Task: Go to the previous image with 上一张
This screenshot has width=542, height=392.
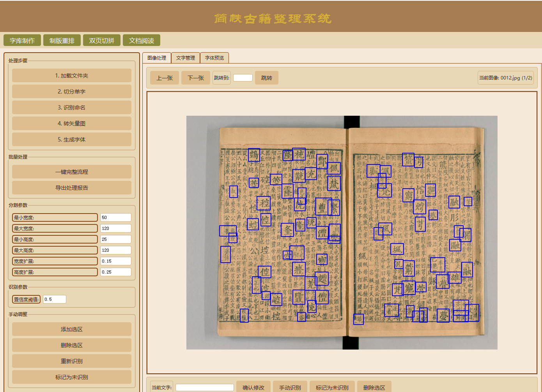Action: coord(165,78)
